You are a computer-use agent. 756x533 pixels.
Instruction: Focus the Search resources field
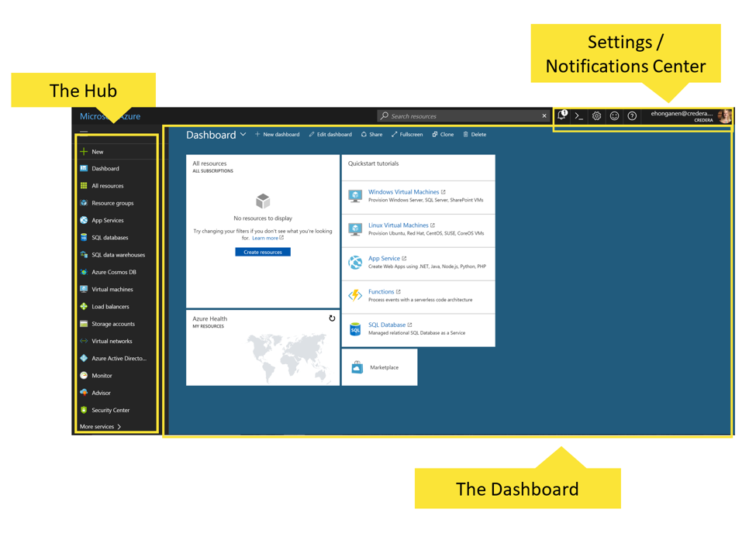tap(464, 115)
